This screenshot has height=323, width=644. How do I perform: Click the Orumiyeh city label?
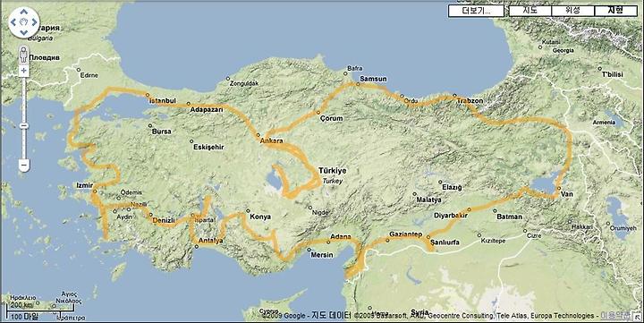[623, 228]
